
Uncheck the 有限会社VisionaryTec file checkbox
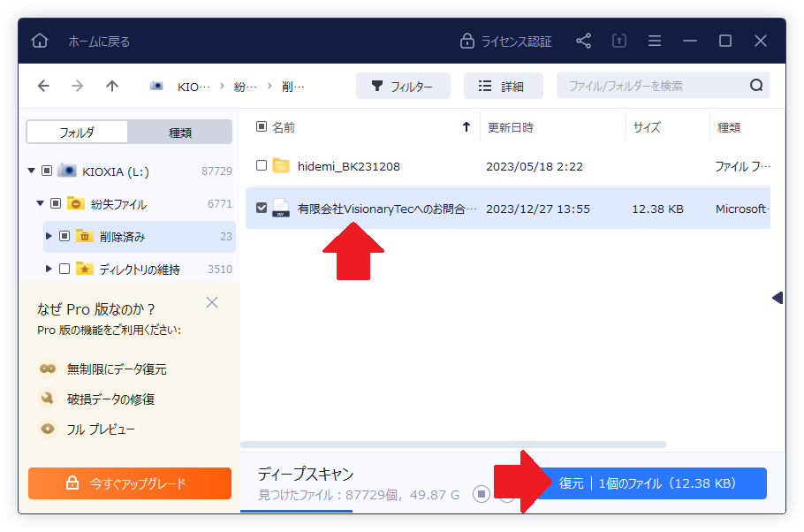pos(262,209)
